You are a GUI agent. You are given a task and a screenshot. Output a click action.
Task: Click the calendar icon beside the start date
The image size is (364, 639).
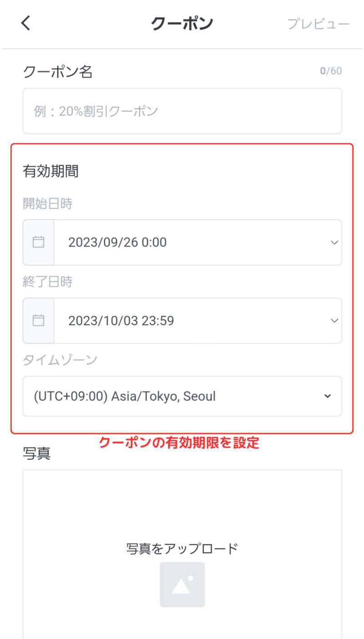click(x=39, y=242)
